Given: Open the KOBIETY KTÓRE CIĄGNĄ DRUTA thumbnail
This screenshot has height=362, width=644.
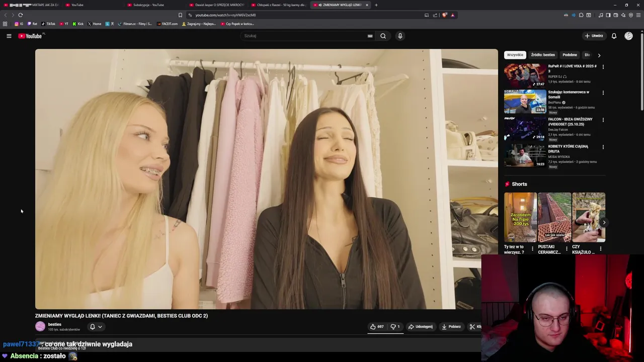Looking at the screenshot, I should pos(525,155).
